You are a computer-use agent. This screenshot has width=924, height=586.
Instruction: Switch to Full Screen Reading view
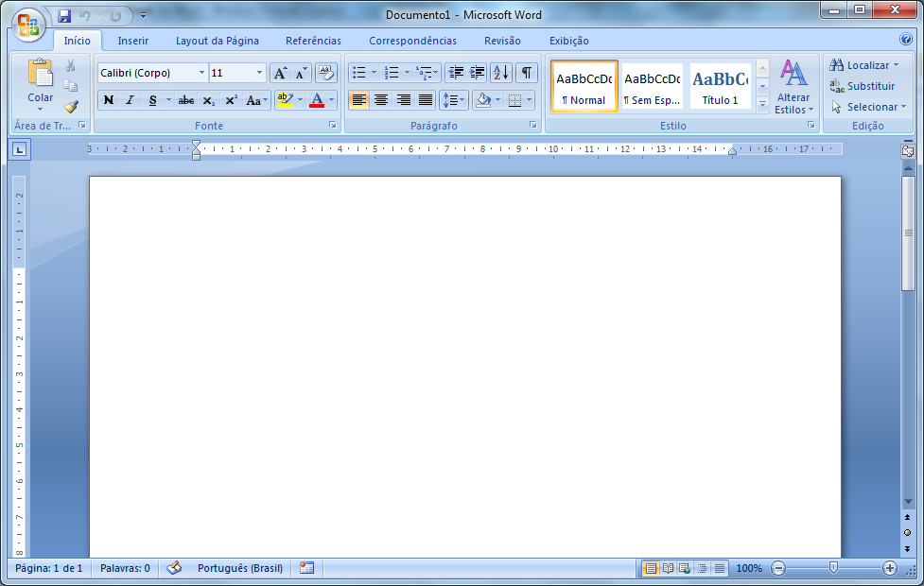coord(668,568)
